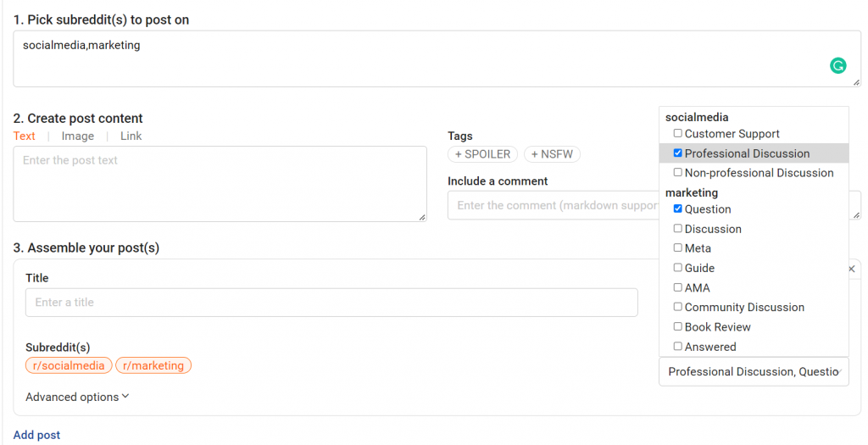Image resolution: width=868 pixels, height=445 pixels.
Task: Switch to the Link content tab
Action: coord(131,136)
